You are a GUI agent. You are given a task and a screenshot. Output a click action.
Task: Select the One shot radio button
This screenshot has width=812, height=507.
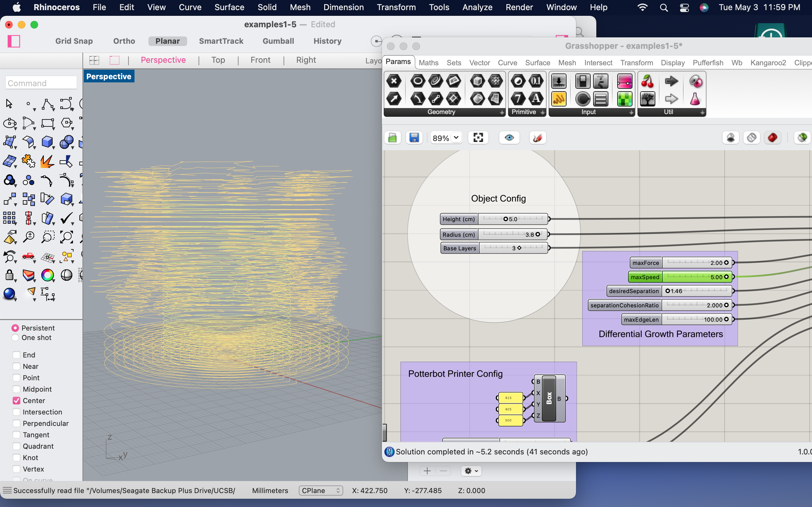(x=15, y=338)
